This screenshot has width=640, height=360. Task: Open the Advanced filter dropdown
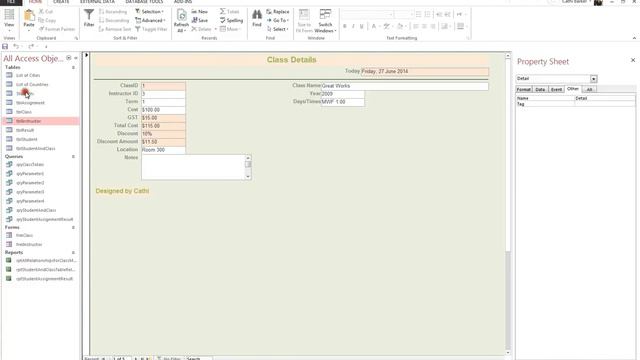point(150,20)
